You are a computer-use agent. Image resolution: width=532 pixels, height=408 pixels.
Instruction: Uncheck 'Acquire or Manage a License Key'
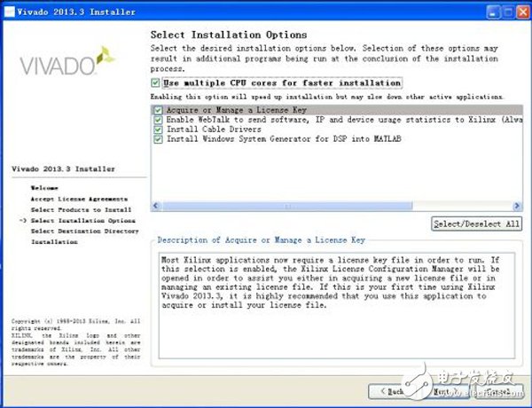[158, 110]
